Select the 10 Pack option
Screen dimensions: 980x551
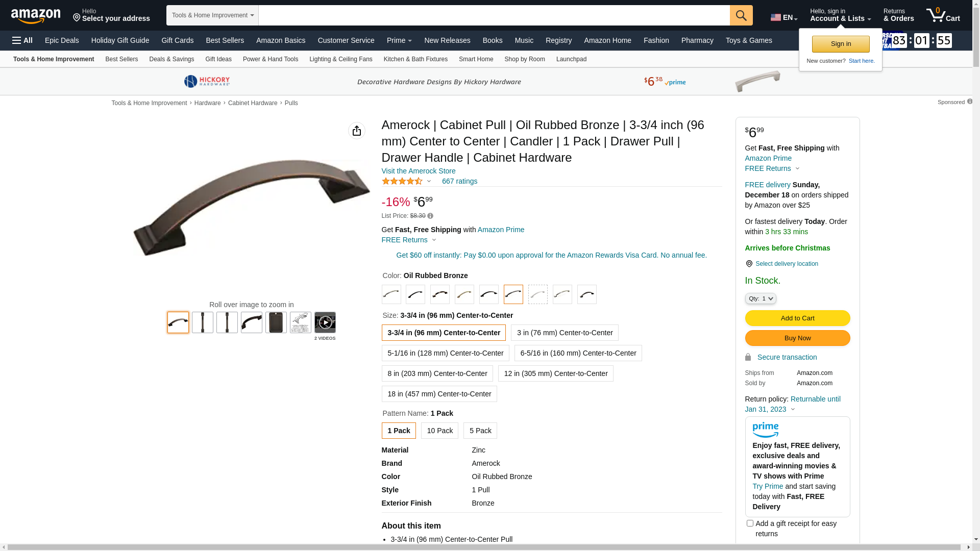tap(439, 431)
